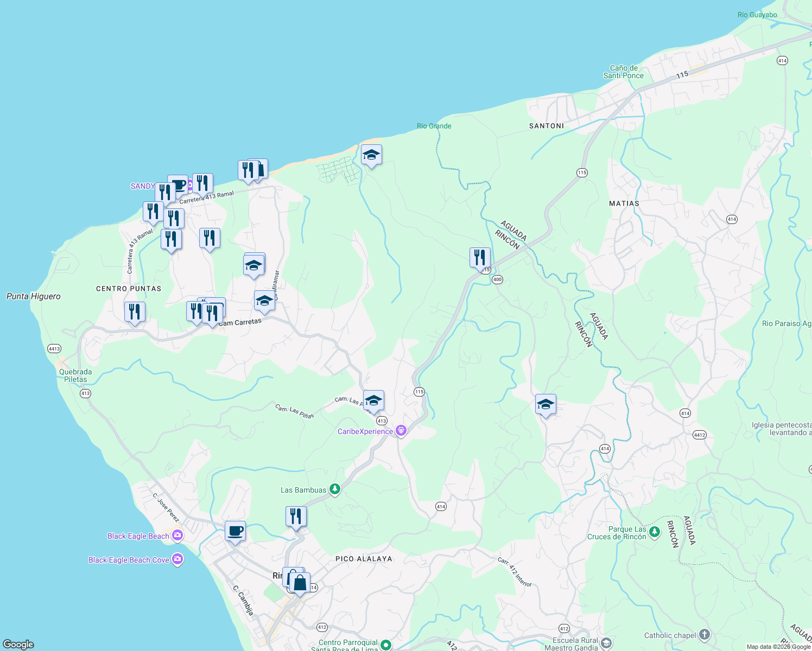Screen dimensions: 812x651
Task: Open the Las Bambuas park tree icon
Action: pos(334,489)
